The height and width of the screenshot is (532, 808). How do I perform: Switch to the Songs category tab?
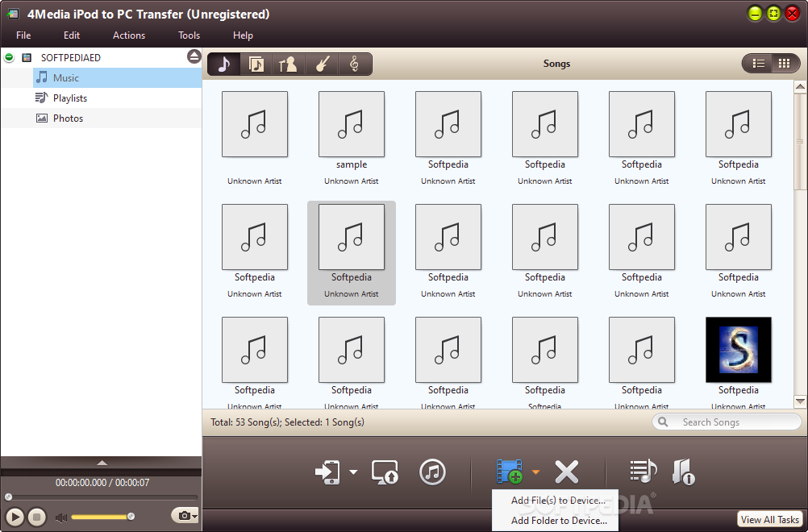click(x=223, y=64)
